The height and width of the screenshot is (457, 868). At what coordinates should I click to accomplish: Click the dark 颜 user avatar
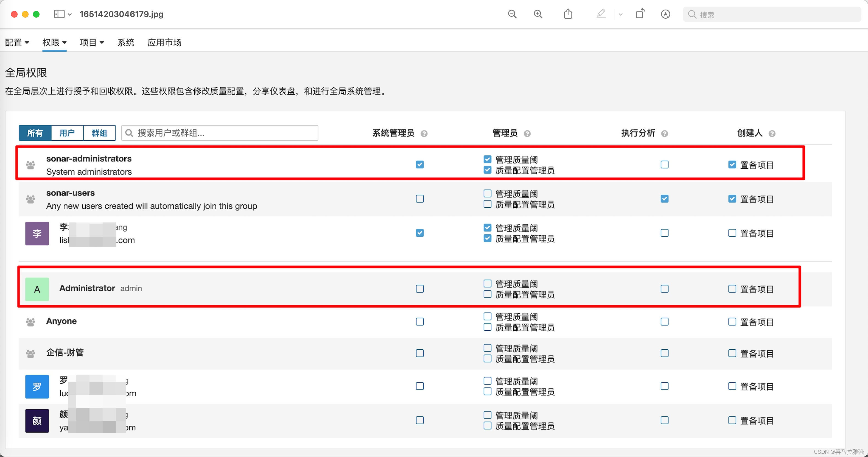[x=37, y=420]
